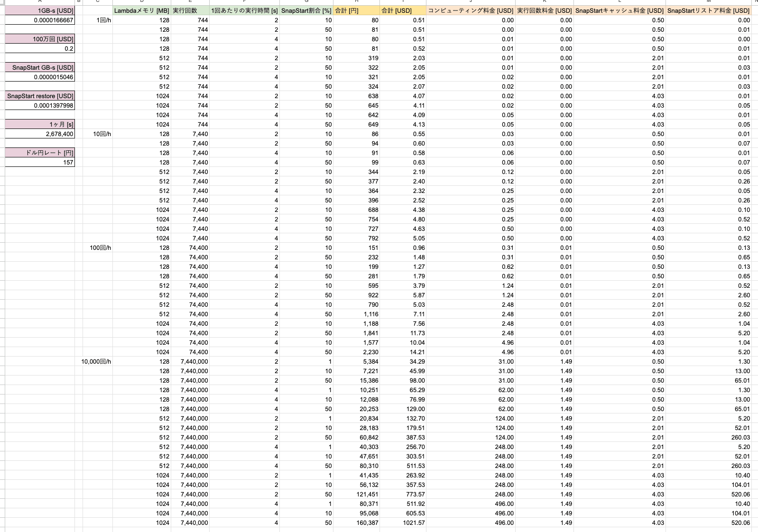758x532 pixels.
Task: Click the "実行回数料金 [USD]" header cell
Action: click(x=545, y=10)
